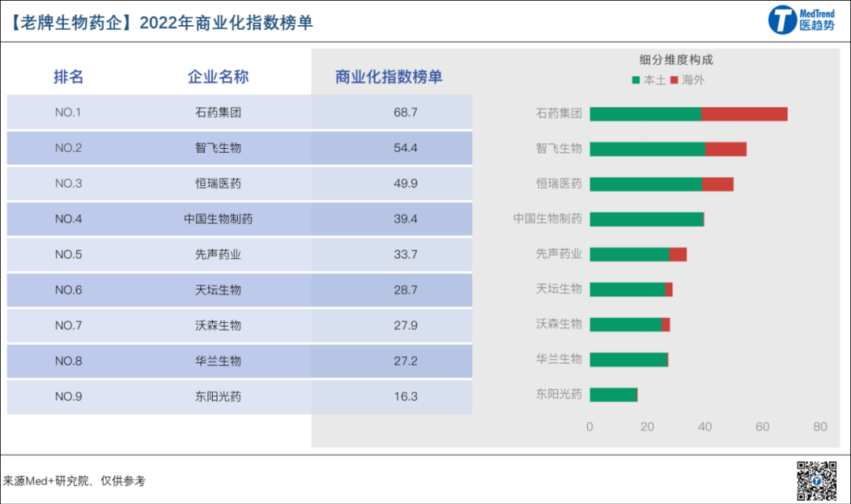Click the red overseas bar segment for 智飞生物

tap(727, 149)
